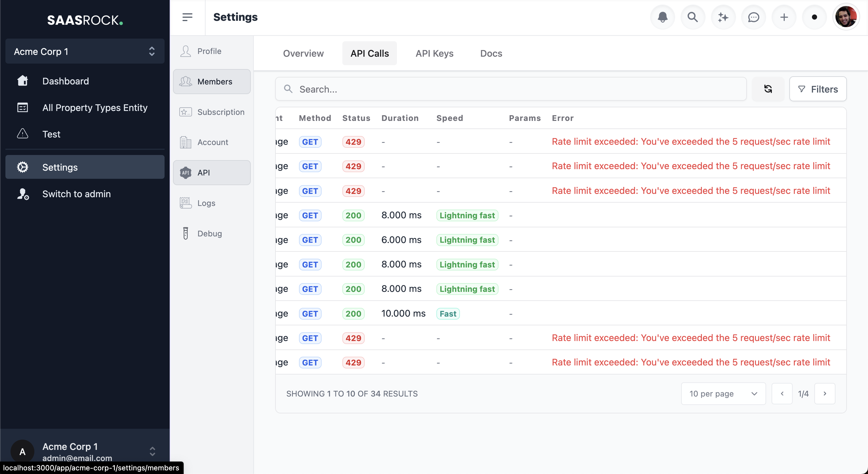
Task: Open the API section via its badge icon
Action: [185, 172]
